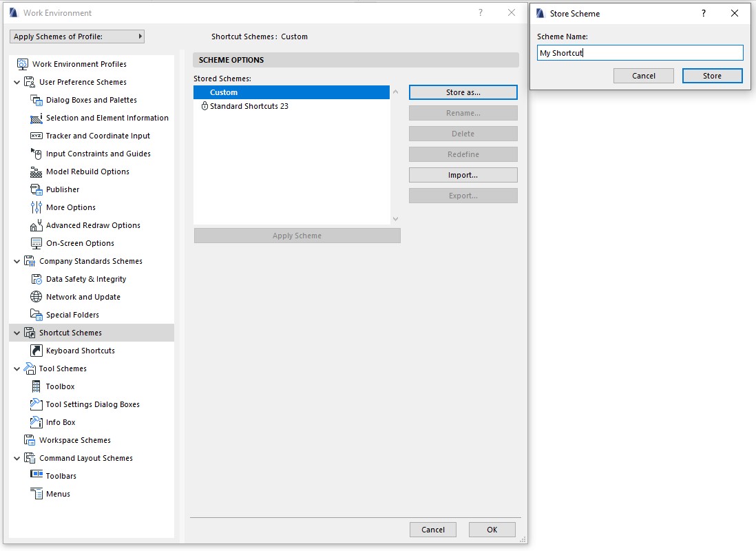Click the Shortcut Schemes icon
The image size is (756, 551).
30,333
